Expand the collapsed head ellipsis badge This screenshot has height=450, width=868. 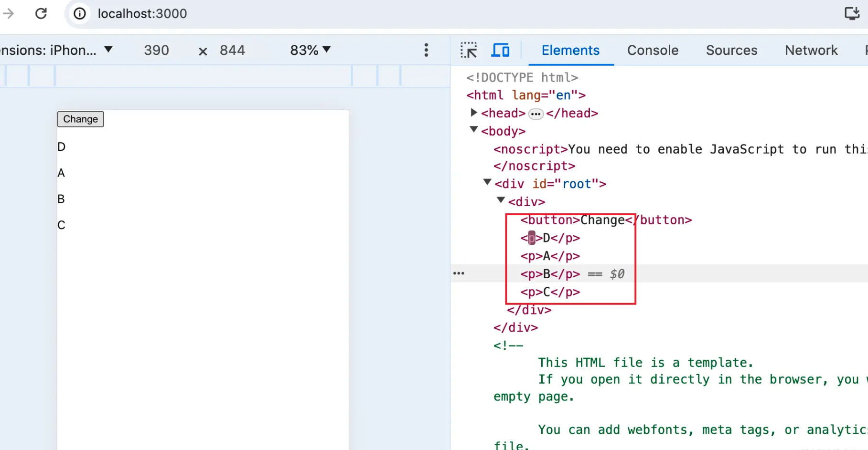pyautogui.click(x=536, y=114)
